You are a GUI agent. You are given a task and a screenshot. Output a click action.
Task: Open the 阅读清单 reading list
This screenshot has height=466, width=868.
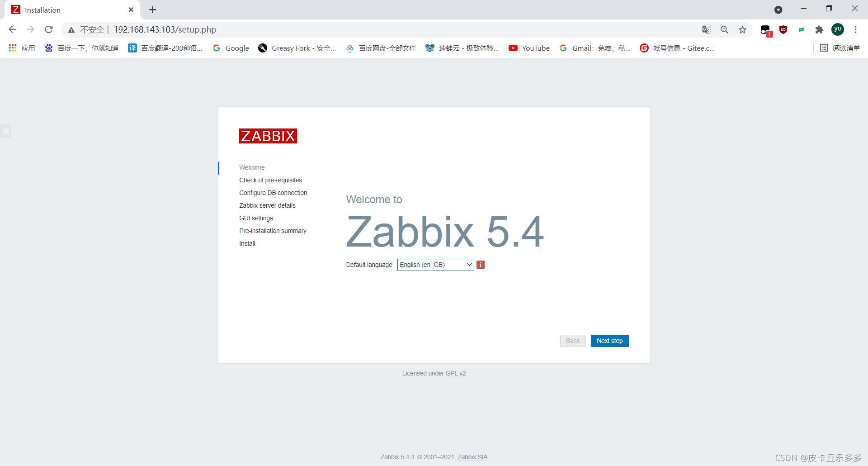pyautogui.click(x=840, y=48)
